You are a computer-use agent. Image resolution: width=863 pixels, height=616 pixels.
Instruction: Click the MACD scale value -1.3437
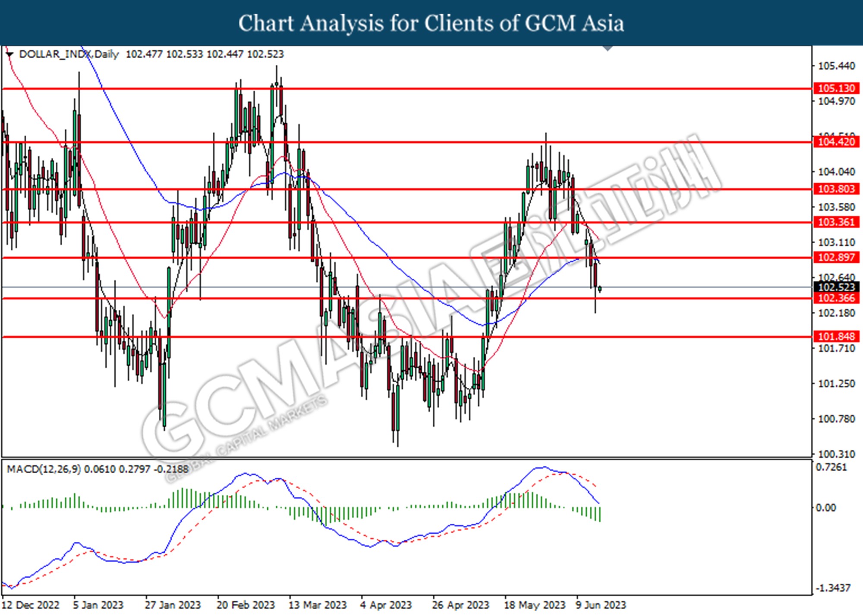[x=833, y=588]
